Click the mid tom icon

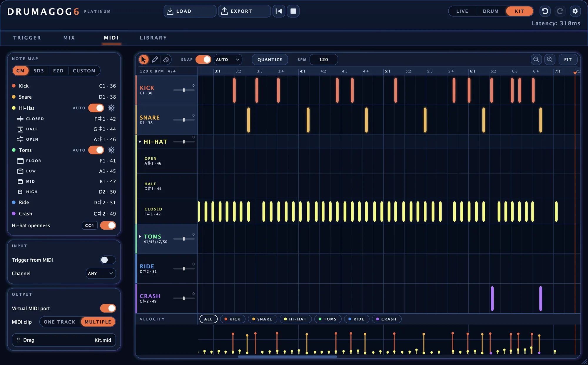[x=20, y=181]
